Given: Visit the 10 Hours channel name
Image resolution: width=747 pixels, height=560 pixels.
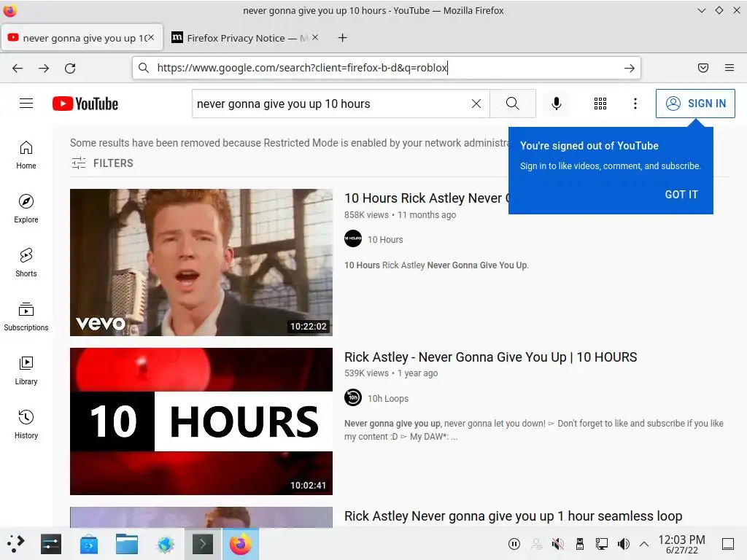Looking at the screenshot, I should click(x=385, y=239).
